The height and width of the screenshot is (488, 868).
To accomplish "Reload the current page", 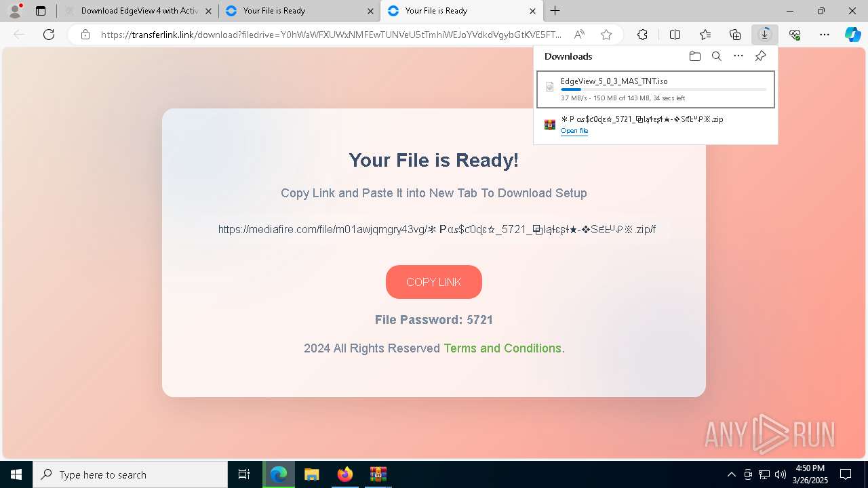I will click(x=49, y=35).
